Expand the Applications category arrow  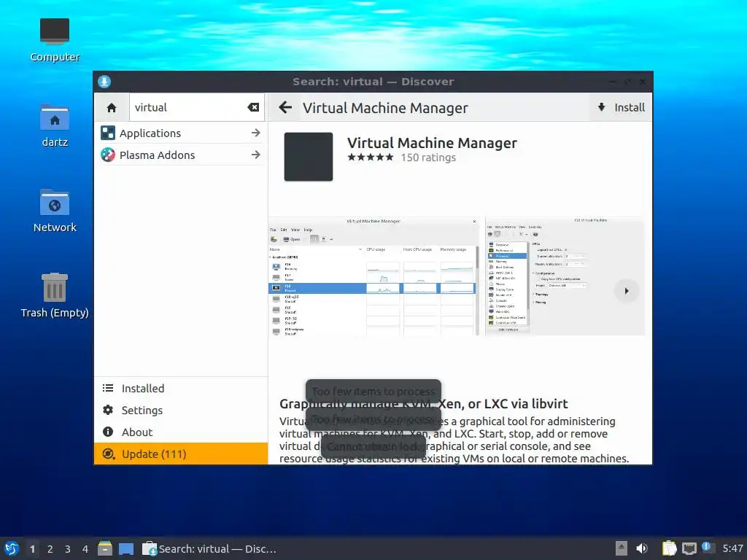click(256, 133)
